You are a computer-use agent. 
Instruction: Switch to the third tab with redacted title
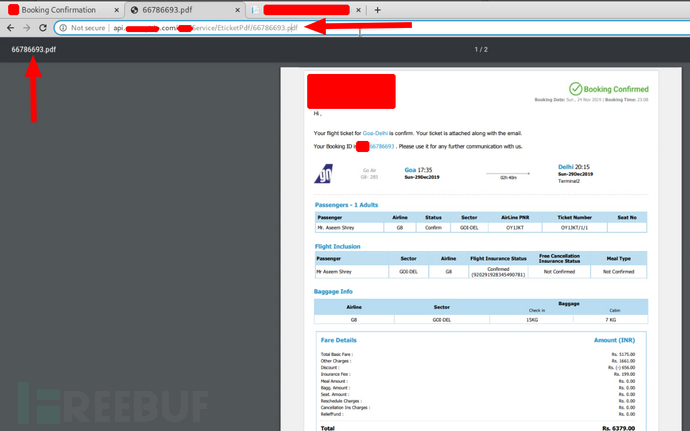(306, 10)
